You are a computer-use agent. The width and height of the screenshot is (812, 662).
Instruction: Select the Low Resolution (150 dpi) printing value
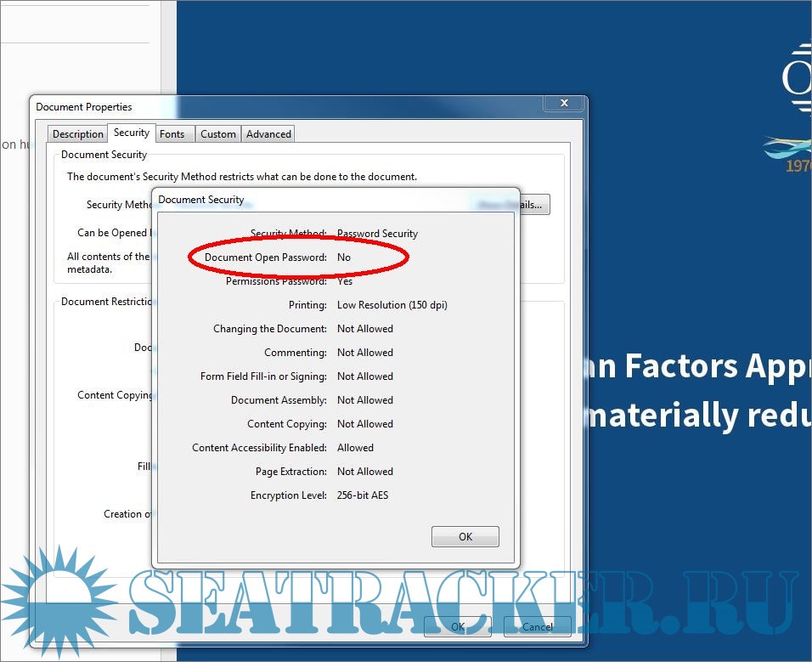click(x=392, y=305)
